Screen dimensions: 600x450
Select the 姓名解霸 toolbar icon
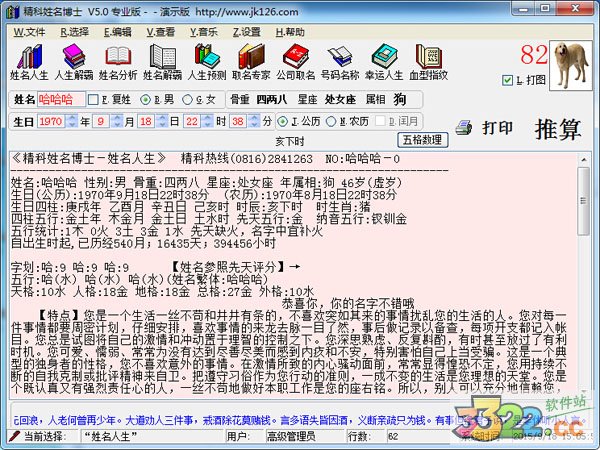click(x=162, y=62)
